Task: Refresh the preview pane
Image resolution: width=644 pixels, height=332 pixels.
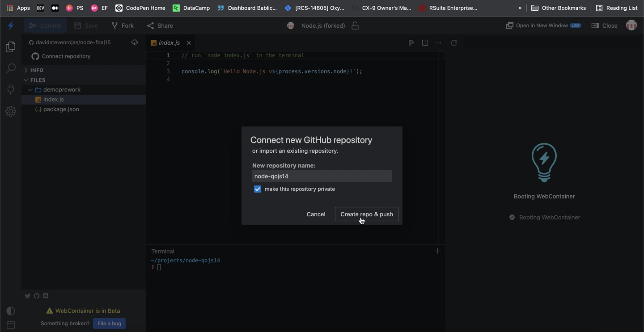Action: tap(454, 42)
